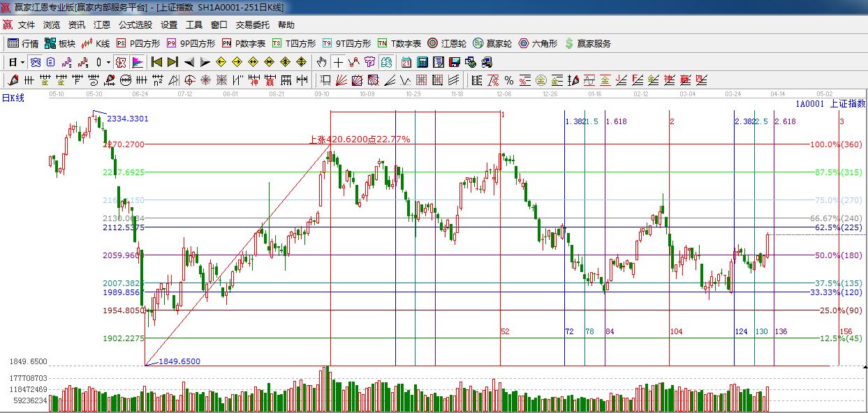
Task: Click the yellow diamond left-arrow icon
Action: 221,62
